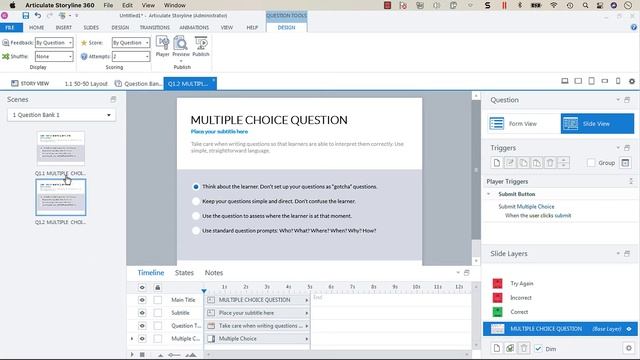Image resolution: width=640 pixels, height=360 pixels.
Task: Toggle the Group triggers checkbox
Action: click(591, 163)
